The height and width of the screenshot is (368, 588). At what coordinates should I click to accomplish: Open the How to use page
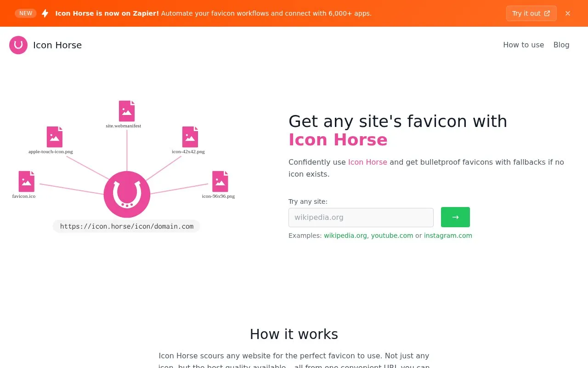pos(523,45)
